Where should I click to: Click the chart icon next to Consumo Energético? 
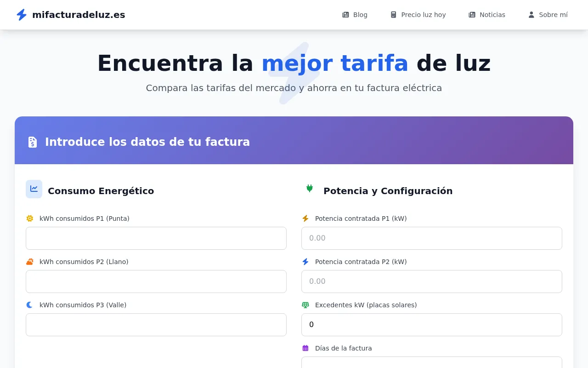34,189
